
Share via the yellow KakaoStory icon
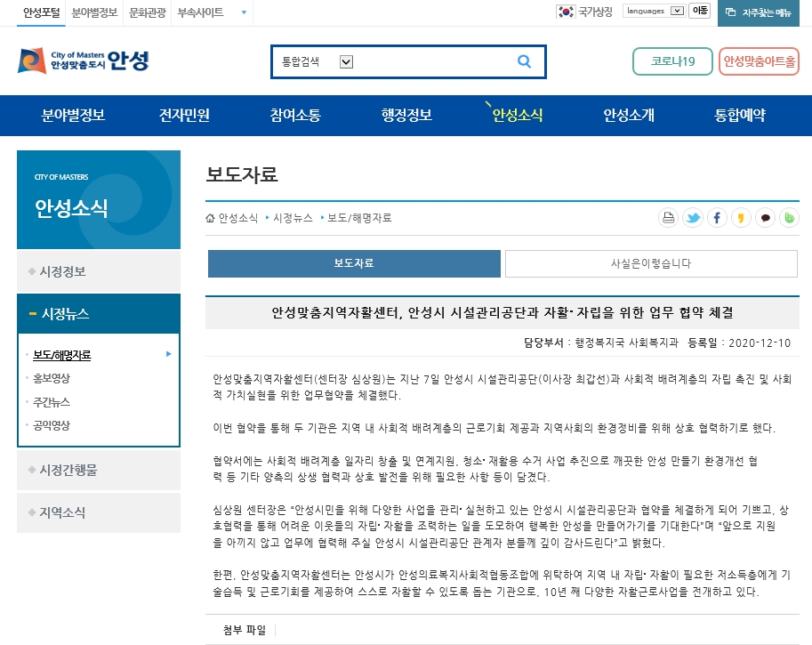(741, 218)
